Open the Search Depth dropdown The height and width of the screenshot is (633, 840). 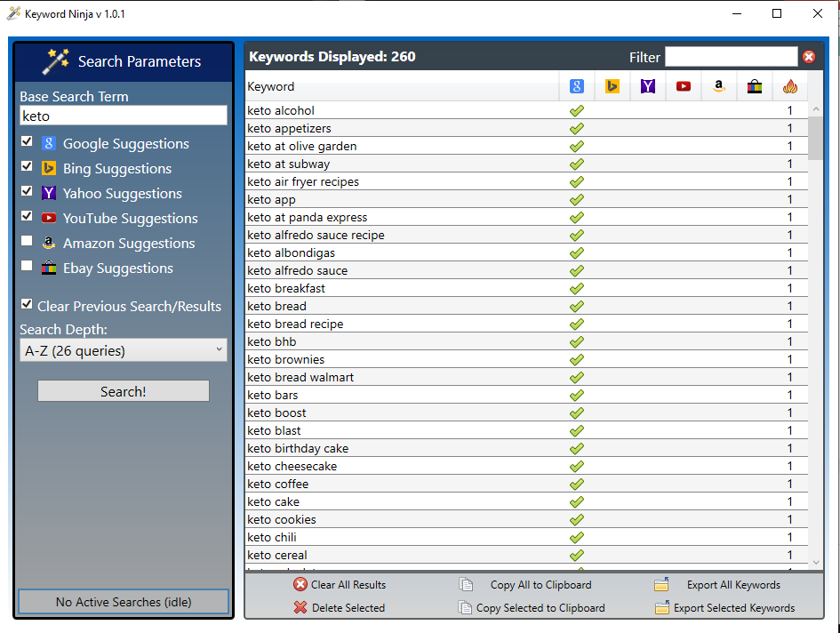[123, 350]
